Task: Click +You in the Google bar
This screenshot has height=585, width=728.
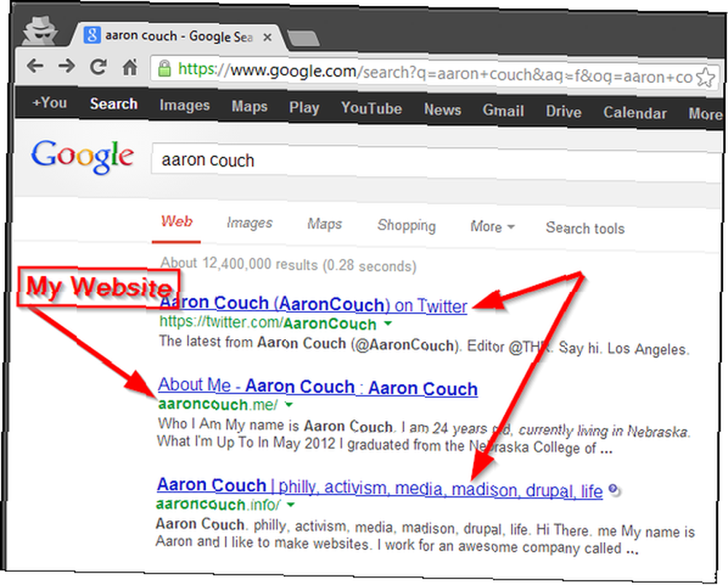Action: point(50,103)
